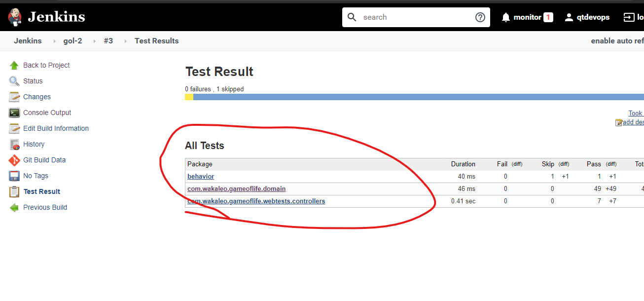Open the webtests.controllers package link
The height and width of the screenshot is (301, 644).
click(x=256, y=201)
